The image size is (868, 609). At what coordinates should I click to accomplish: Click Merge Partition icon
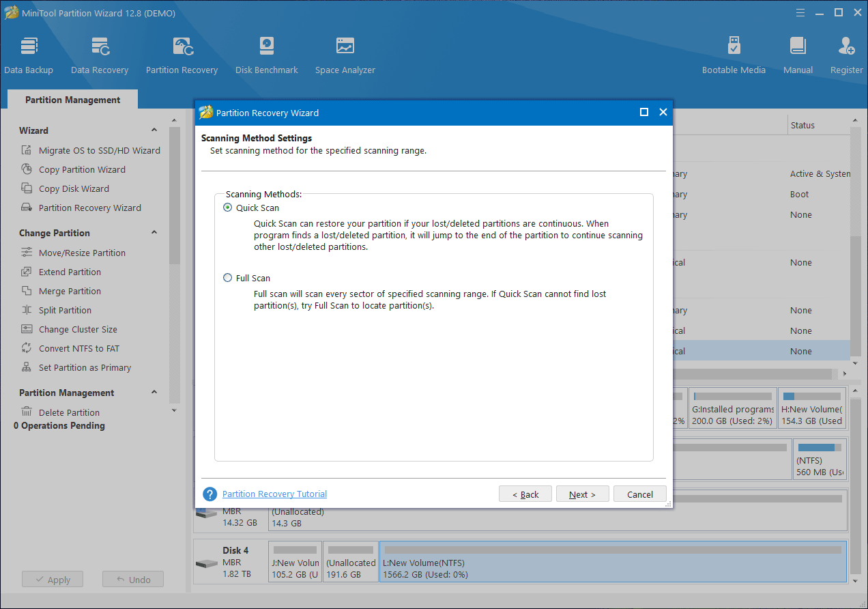click(27, 291)
